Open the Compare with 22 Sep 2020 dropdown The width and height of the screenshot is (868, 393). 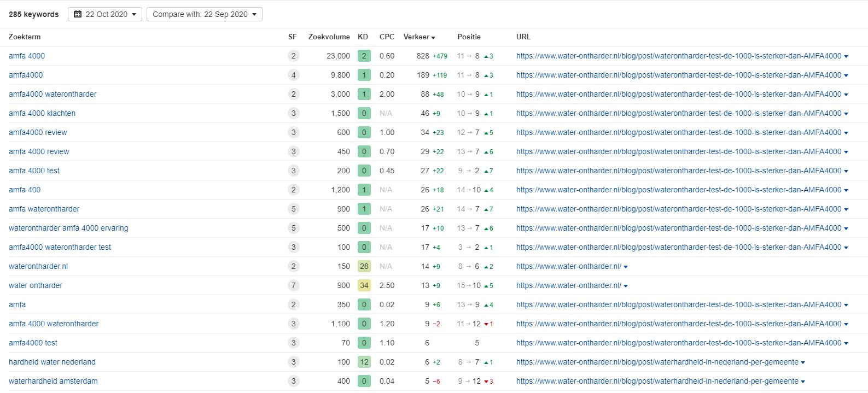click(x=205, y=14)
